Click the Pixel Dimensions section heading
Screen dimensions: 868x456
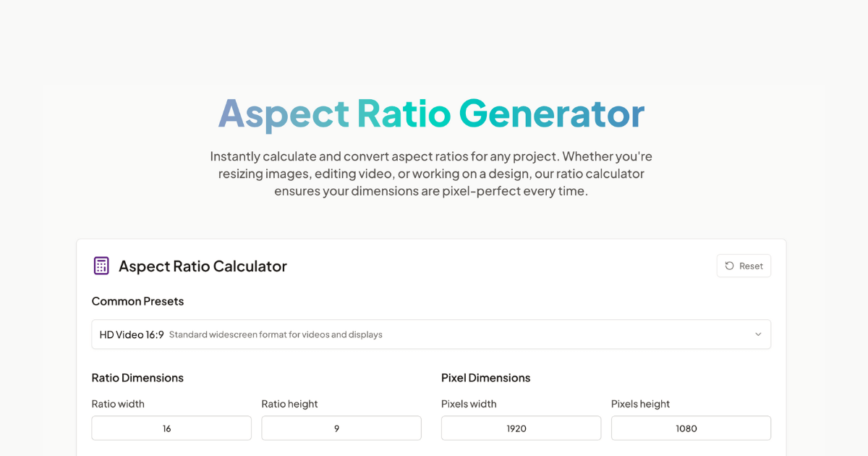(485, 378)
